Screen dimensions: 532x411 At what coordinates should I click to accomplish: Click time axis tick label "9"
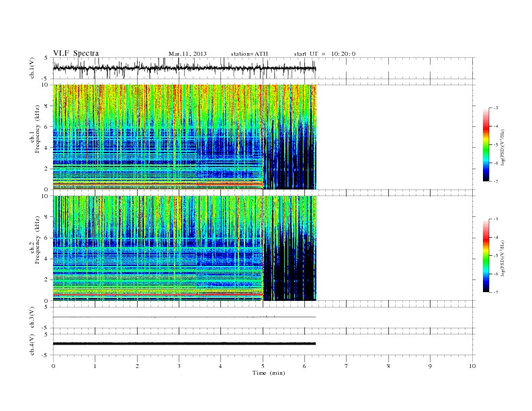click(x=430, y=366)
